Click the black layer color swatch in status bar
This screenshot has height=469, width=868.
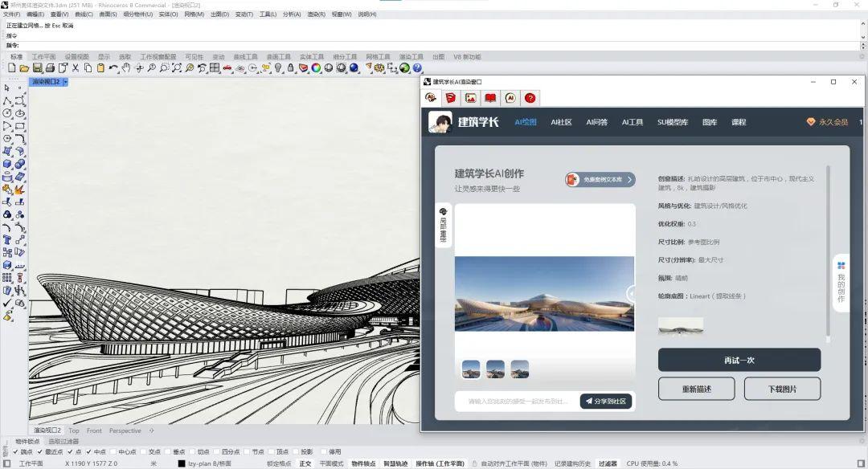(181, 463)
